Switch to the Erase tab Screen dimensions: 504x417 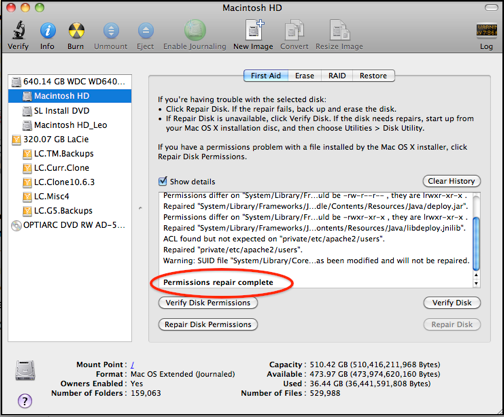(304, 76)
